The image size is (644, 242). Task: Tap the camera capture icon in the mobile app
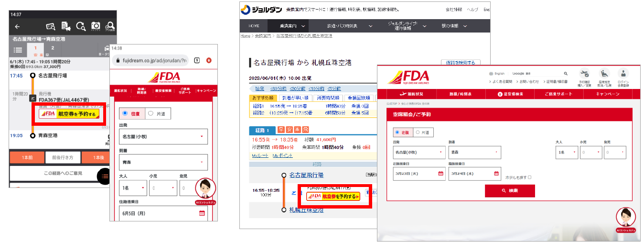pos(96,26)
